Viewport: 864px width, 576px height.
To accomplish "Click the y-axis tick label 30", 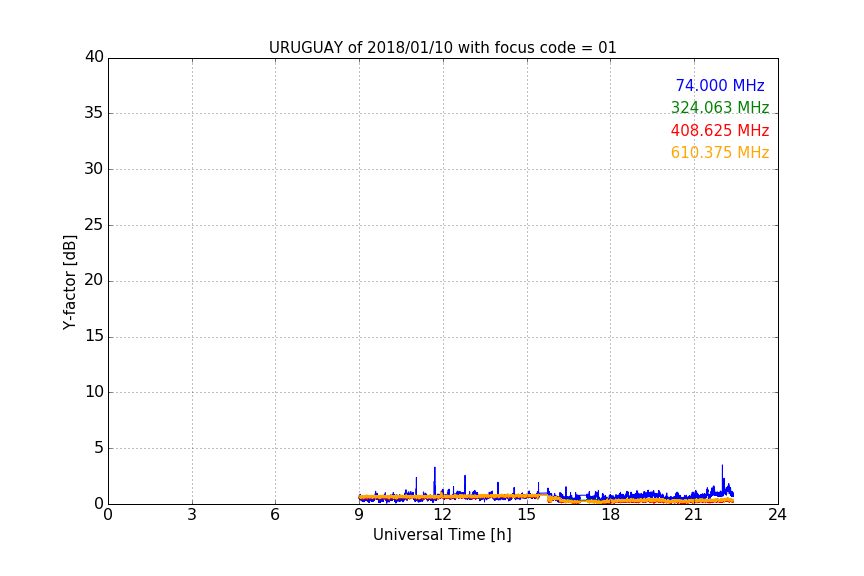I will click(94, 169).
